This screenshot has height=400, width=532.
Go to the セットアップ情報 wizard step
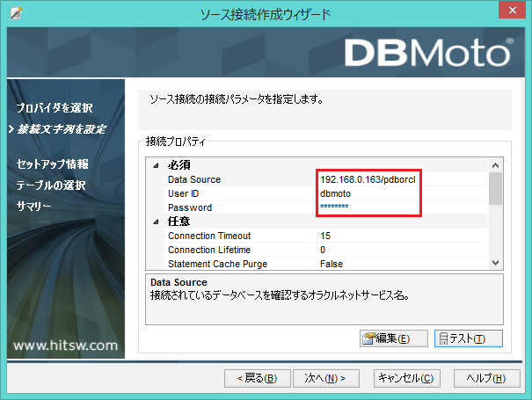pos(53,164)
